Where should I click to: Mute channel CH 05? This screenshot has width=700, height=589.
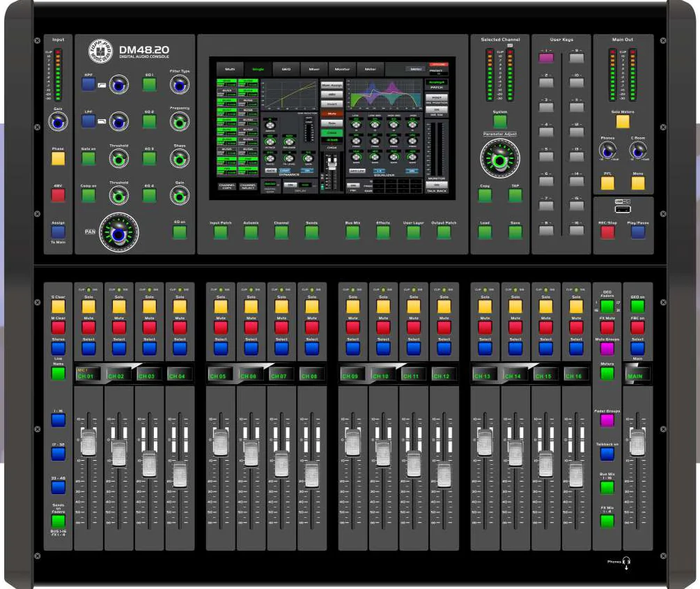(221, 328)
